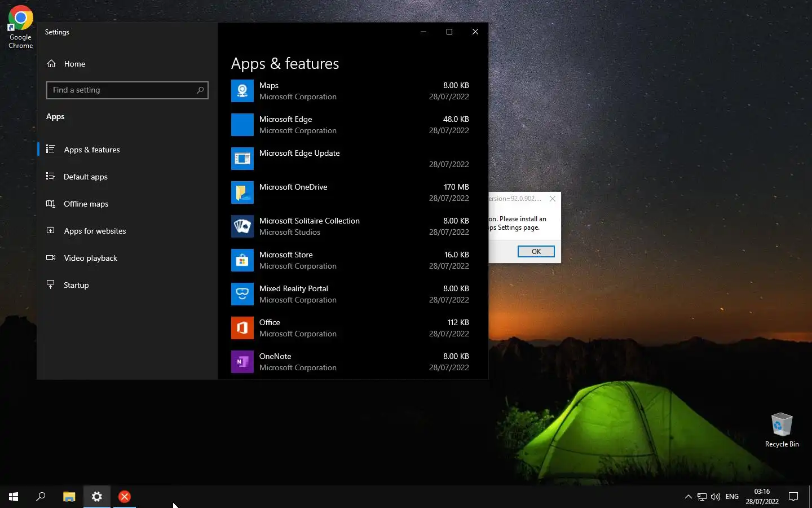
Task: Select Microsoft OneDrive entry name
Action: pos(293,187)
